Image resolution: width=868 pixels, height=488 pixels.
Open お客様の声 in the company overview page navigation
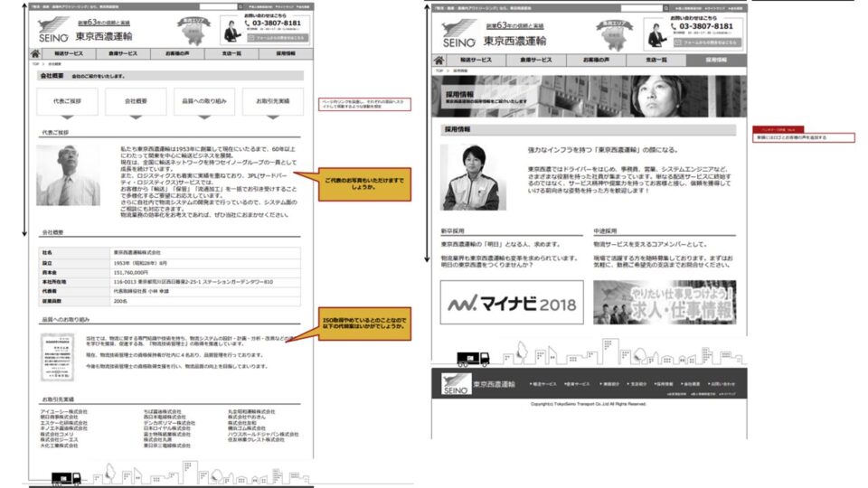[x=177, y=53]
